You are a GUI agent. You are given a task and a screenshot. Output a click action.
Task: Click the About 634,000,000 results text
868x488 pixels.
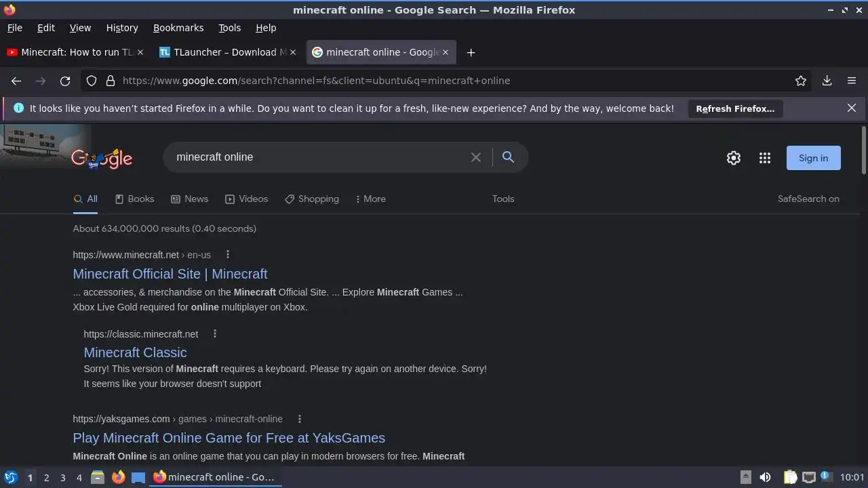pos(165,228)
